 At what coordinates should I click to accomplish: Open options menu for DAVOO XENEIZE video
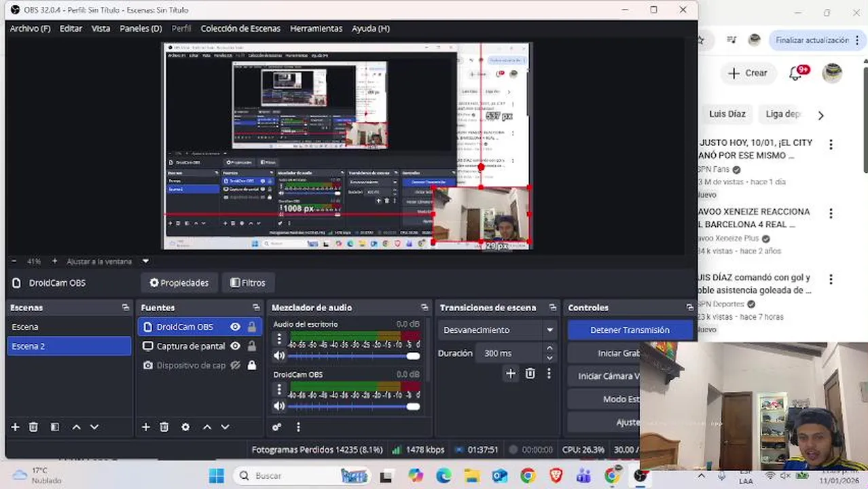point(830,213)
